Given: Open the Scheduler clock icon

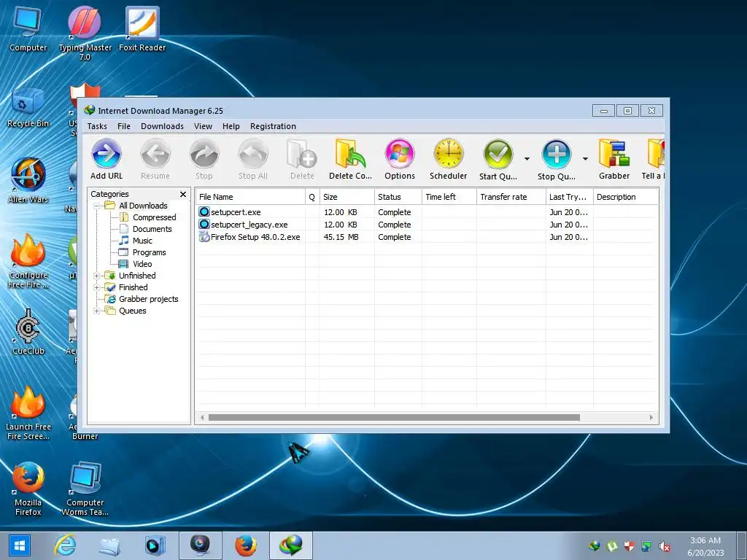Looking at the screenshot, I should point(449,160).
